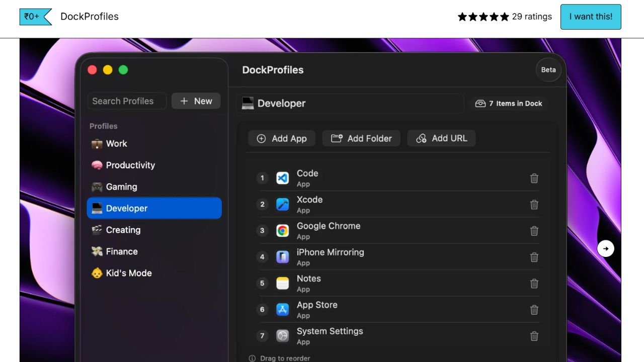Select the Productivity profile

(x=154, y=165)
